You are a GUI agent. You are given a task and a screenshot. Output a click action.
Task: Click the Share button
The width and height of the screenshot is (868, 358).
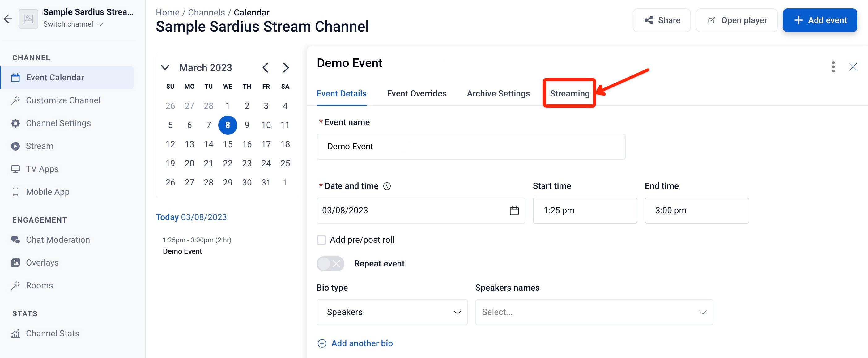662,20
